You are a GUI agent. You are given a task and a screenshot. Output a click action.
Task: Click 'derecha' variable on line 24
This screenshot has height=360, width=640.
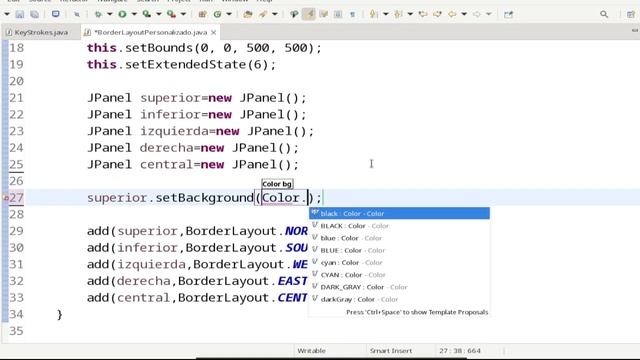(166, 148)
